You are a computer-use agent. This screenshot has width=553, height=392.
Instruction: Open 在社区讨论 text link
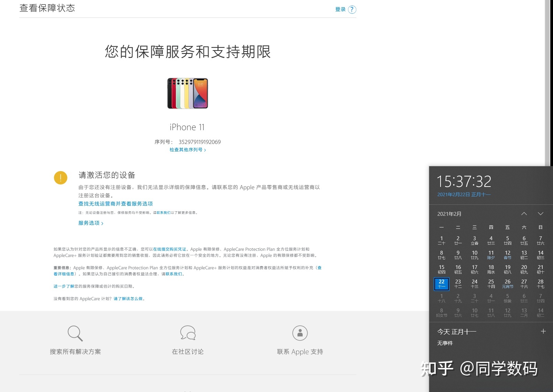pos(188,351)
